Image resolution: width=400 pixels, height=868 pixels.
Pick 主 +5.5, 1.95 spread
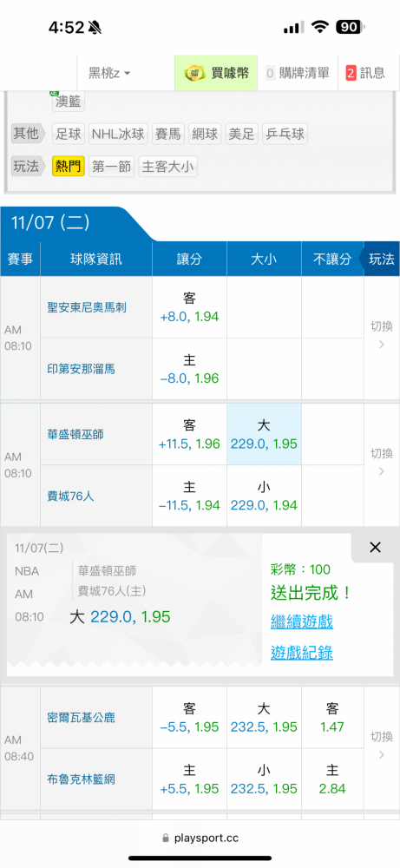189,779
